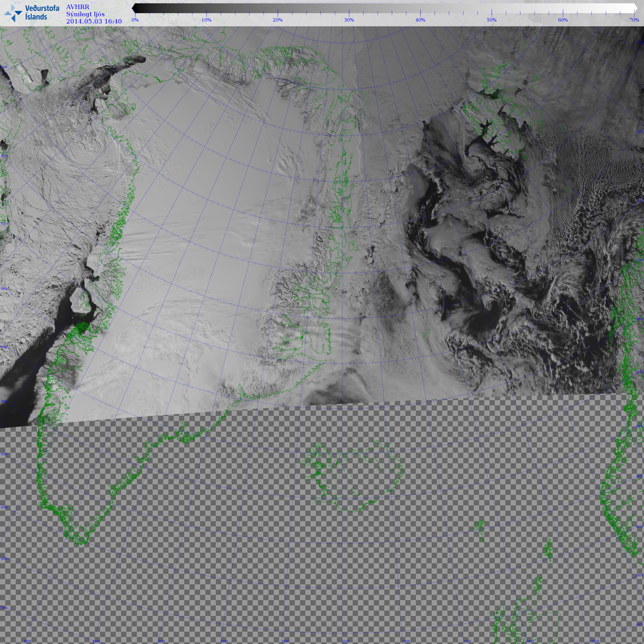Click the 0% label on the scale
644x644 pixels.
click(x=135, y=20)
